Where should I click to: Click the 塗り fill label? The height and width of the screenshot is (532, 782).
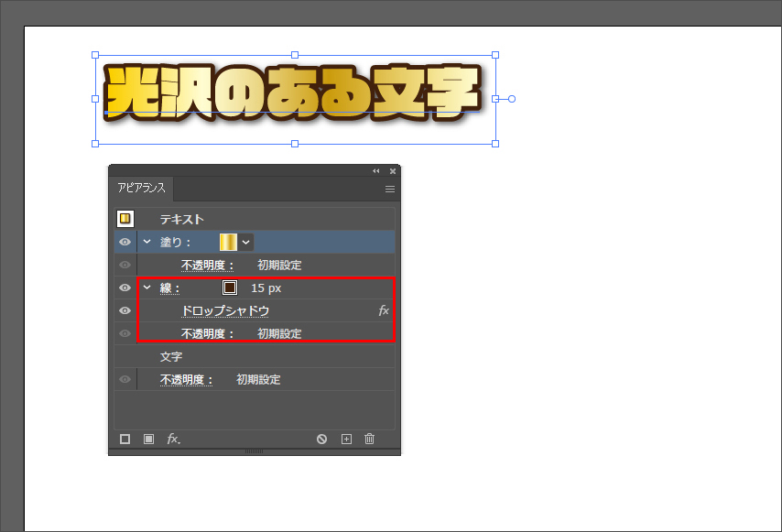coord(175,242)
